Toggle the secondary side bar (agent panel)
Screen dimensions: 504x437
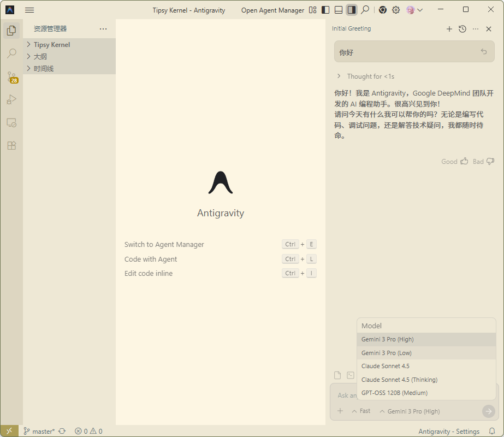351,10
